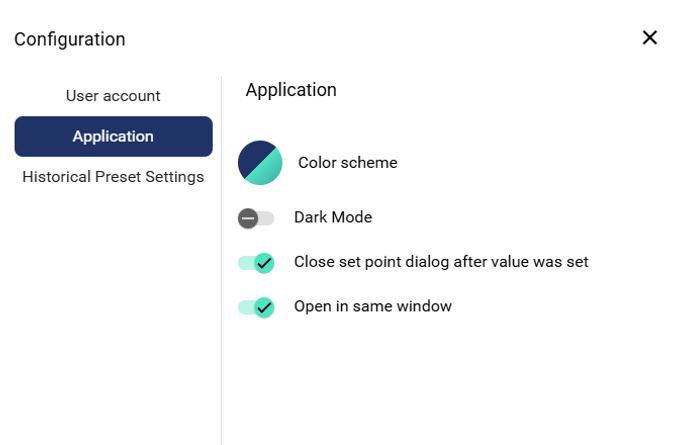Click the teal half of the color scheme circle

(x=268, y=171)
